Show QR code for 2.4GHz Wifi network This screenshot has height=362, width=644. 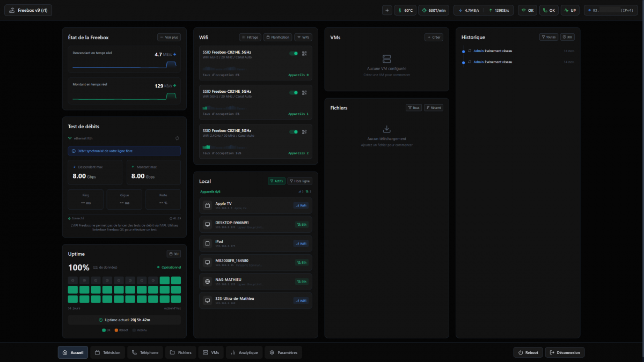[x=304, y=132]
